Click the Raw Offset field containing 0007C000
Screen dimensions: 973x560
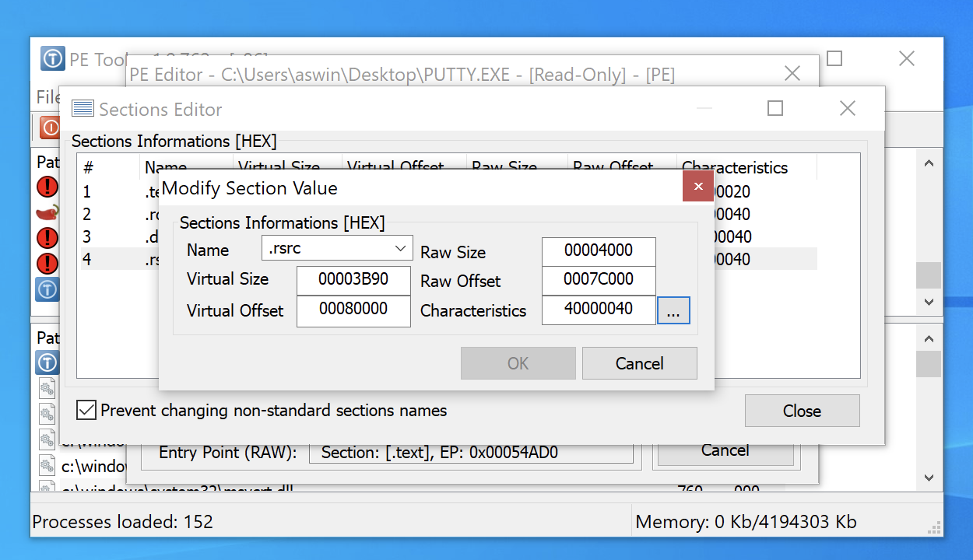coord(598,279)
